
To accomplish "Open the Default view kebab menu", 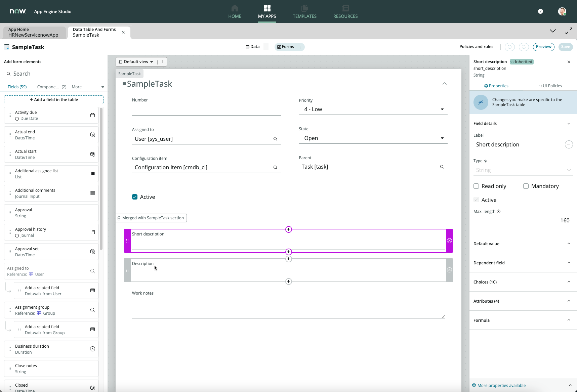I will 163,62.
